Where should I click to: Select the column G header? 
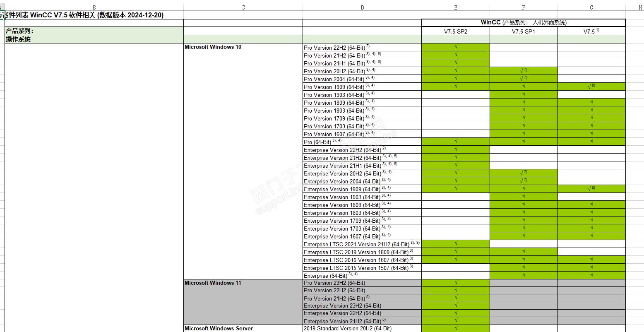[591, 7]
